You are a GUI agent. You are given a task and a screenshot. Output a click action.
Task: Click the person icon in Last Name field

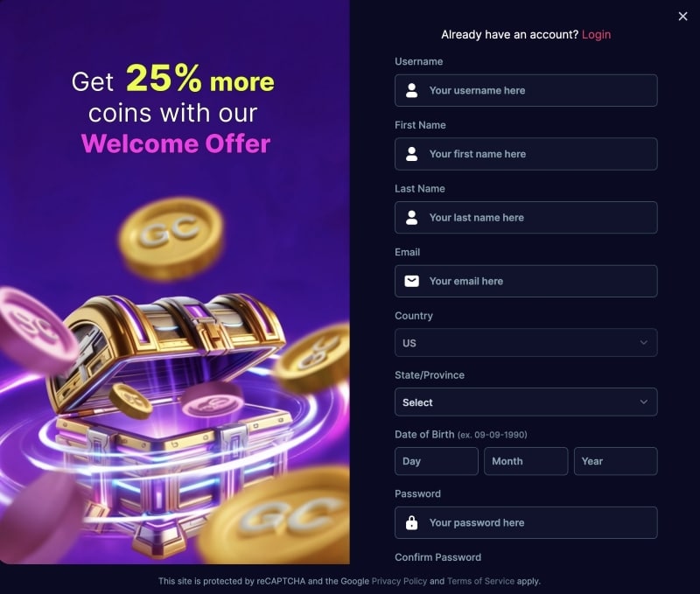pyautogui.click(x=411, y=218)
